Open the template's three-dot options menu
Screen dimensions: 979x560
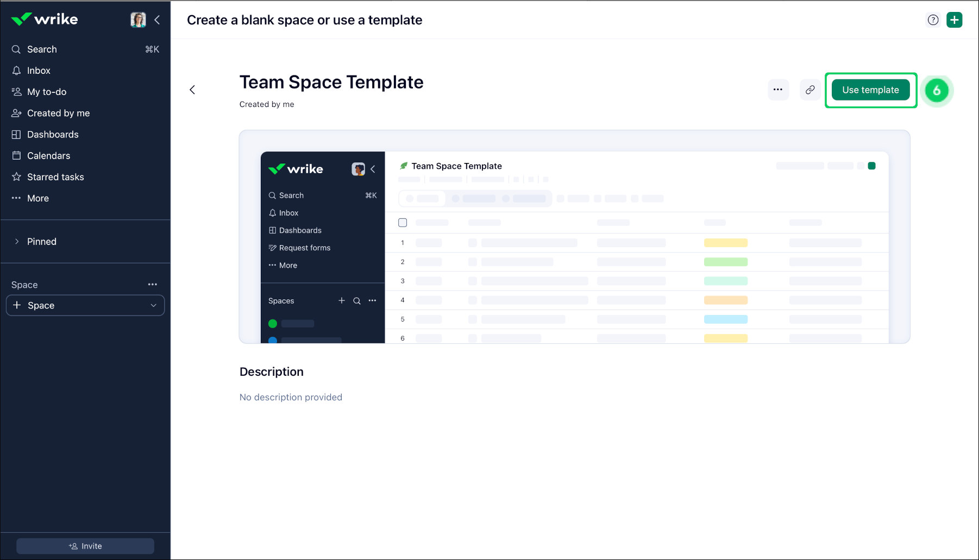coord(778,90)
